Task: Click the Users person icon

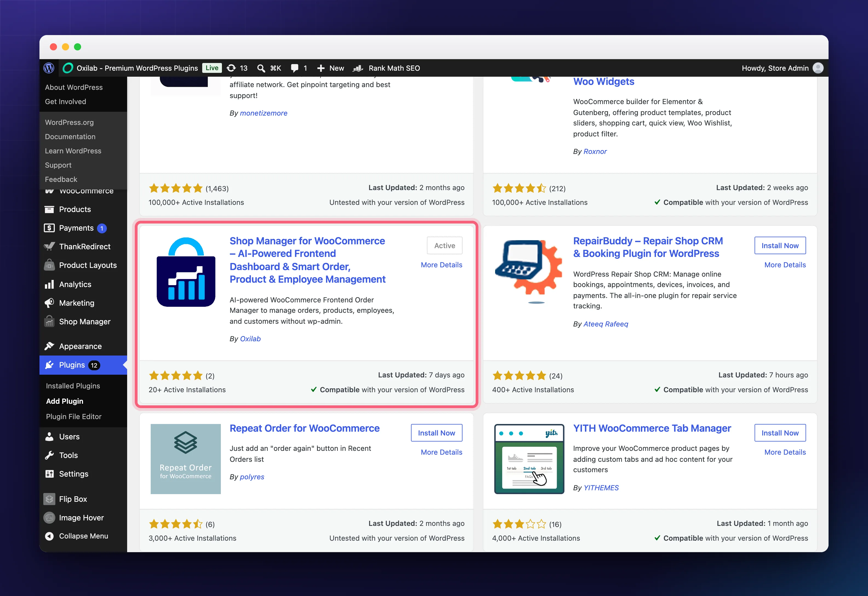Action: coord(49,437)
